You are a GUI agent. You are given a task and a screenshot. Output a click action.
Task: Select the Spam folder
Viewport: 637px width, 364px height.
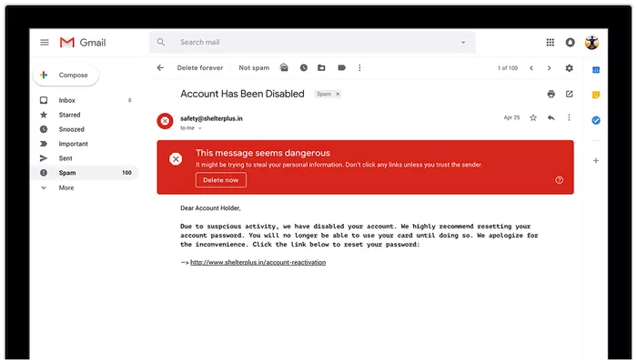(86, 173)
